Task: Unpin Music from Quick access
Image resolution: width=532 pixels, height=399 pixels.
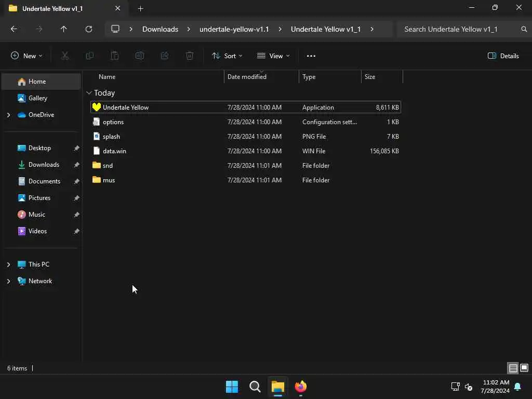Action: (x=77, y=215)
